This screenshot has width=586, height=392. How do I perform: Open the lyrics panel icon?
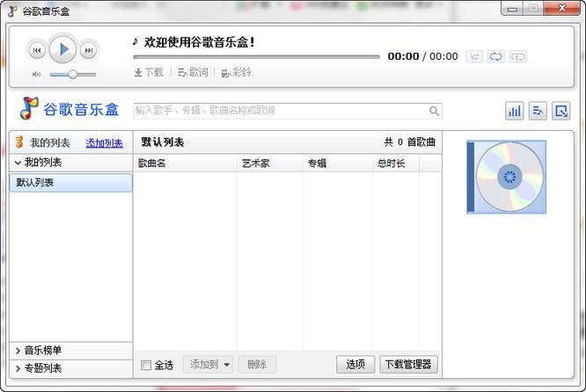tap(538, 111)
